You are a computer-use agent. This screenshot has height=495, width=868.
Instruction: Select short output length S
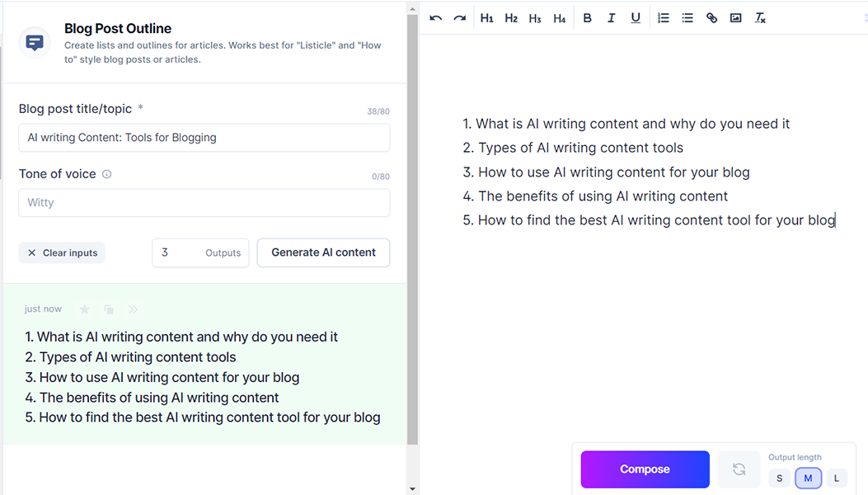[779, 478]
